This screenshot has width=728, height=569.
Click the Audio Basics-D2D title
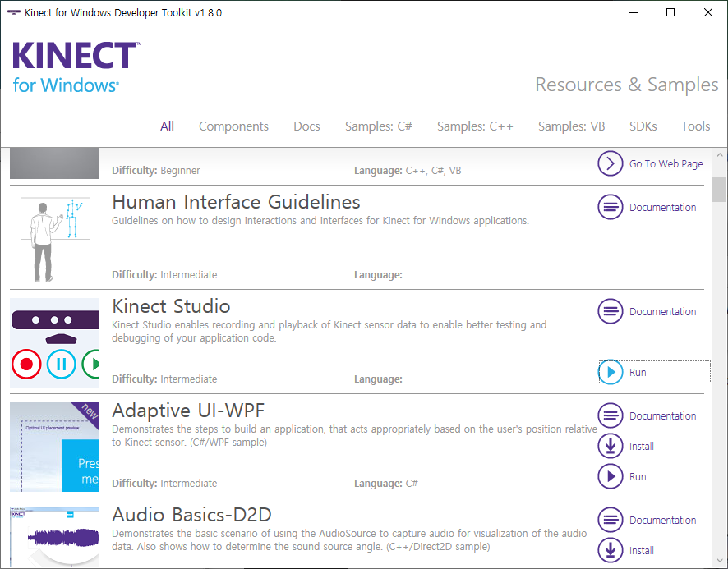[x=191, y=515]
